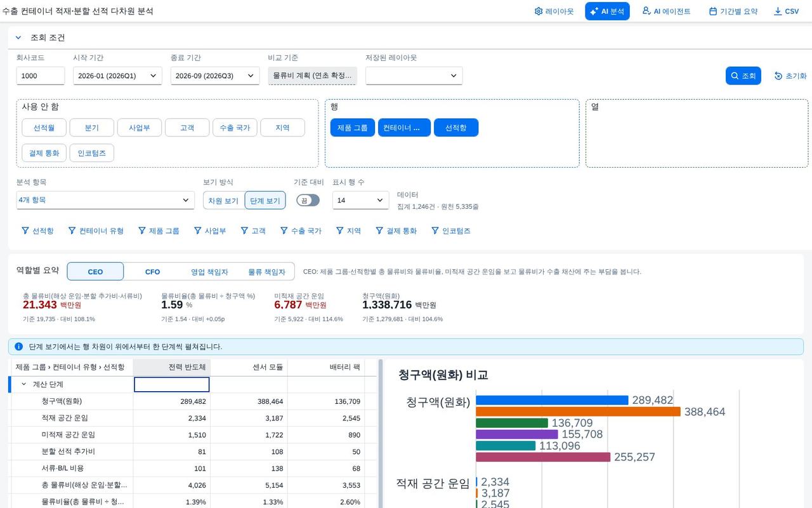The image size is (812, 508).
Task: Open the 시작 기간 dropdown
Action: [x=117, y=76]
